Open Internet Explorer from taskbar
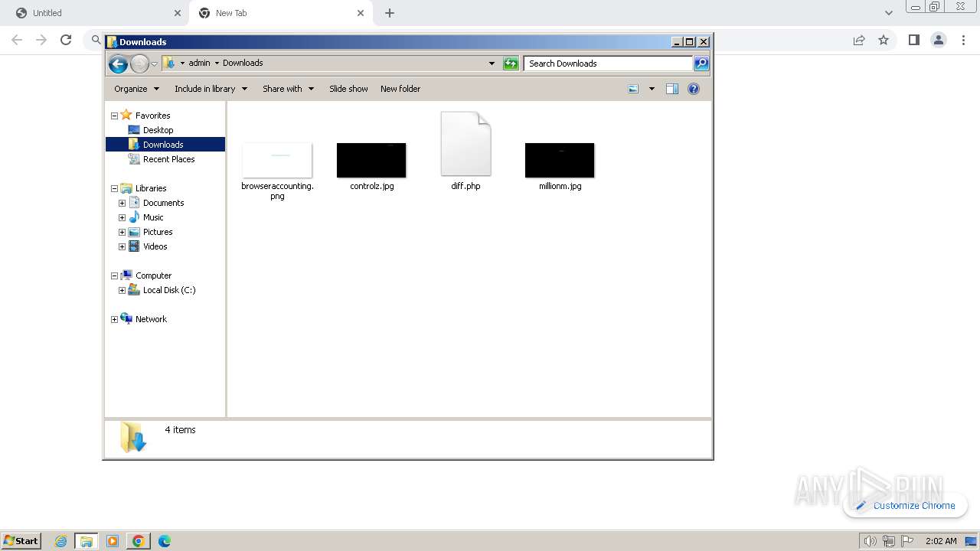This screenshot has height=551, width=980. coord(61,541)
